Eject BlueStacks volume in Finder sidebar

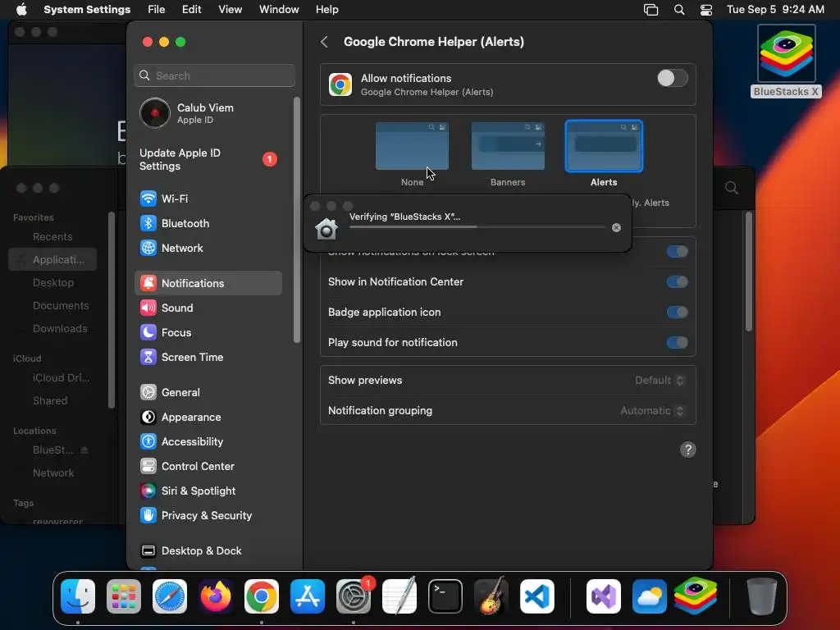point(84,450)
